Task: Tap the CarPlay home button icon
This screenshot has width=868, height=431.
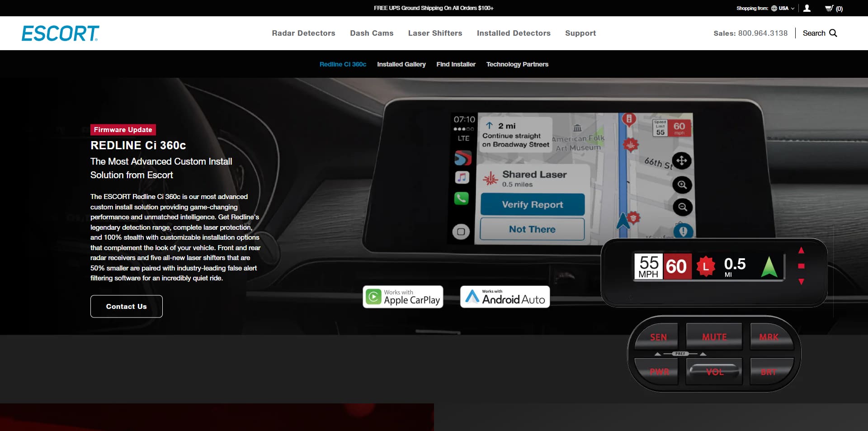Action: (461, 232)
